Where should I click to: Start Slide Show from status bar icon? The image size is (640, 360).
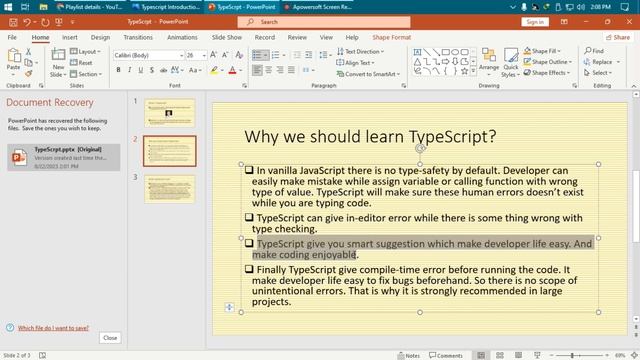click(x=537, y=356)
